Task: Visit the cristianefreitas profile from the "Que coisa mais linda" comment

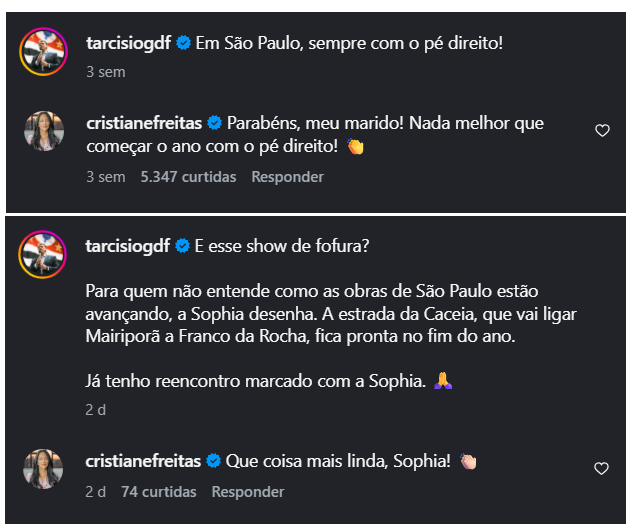Action: pyautogui.click(x=145, y=461)
